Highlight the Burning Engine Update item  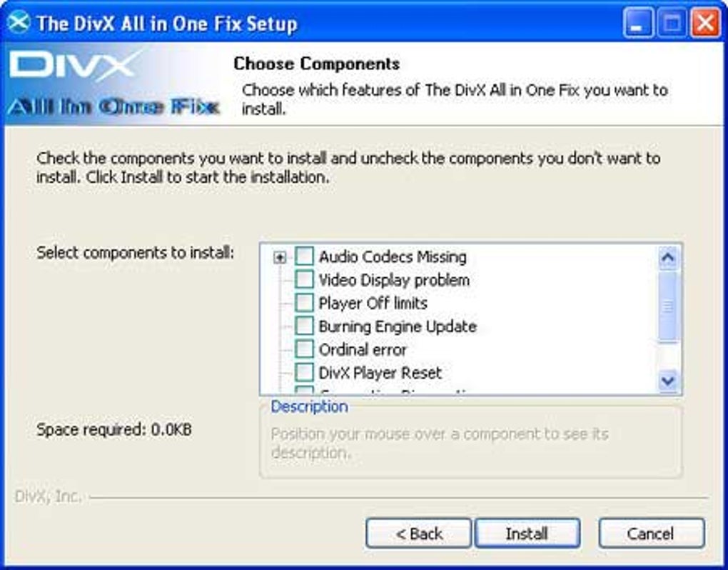pos(398,326)
